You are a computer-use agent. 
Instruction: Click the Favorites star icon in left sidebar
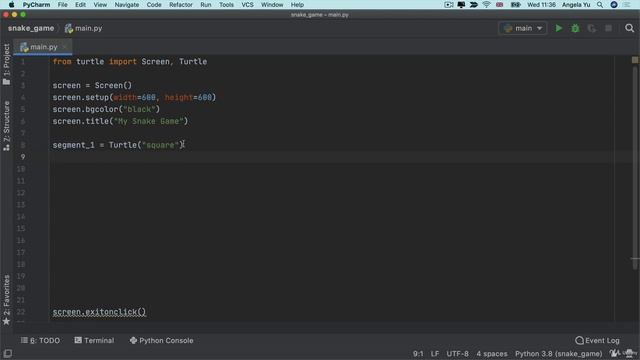[x=6, y=321]
